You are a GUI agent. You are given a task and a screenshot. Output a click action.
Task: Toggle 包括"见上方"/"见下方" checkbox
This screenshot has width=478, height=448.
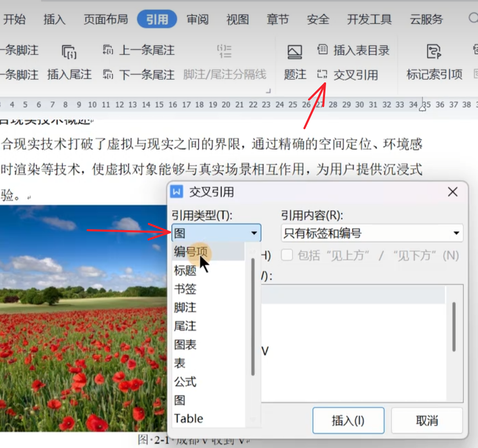click(287, 255)
